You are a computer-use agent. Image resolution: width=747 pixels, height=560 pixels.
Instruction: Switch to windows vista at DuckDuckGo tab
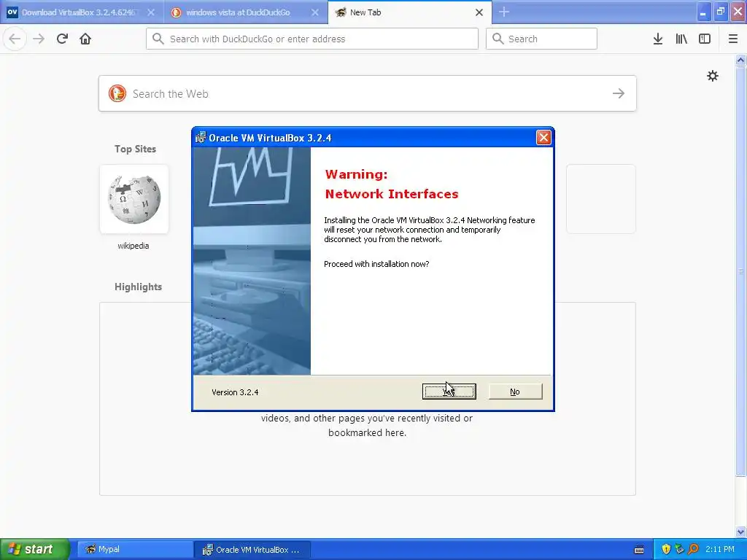(239, 12)
